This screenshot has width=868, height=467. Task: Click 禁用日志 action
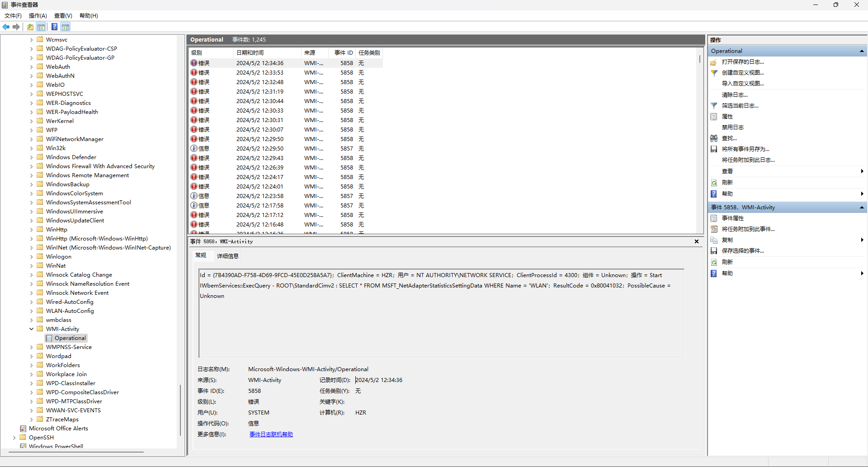coord(733,127)
